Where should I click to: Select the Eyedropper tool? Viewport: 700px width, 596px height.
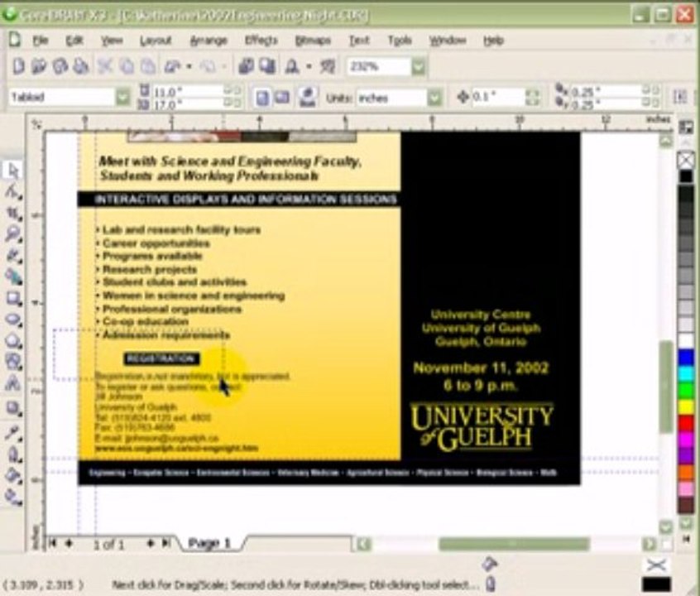point(12,432)
